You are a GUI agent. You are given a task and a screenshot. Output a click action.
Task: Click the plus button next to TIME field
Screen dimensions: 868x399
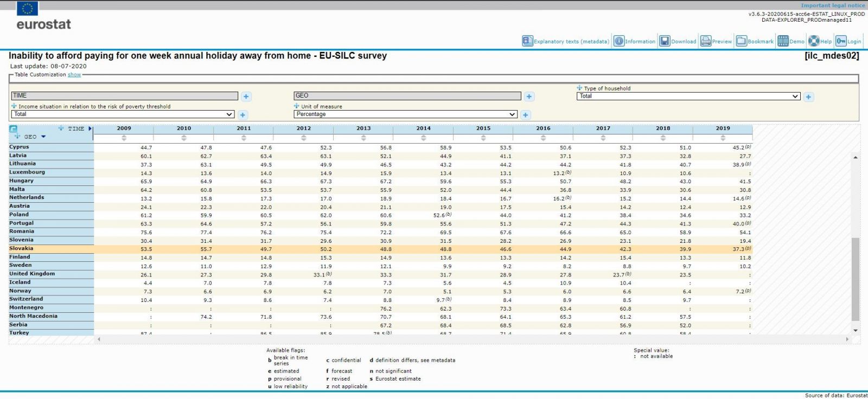[x=246, y=96]
